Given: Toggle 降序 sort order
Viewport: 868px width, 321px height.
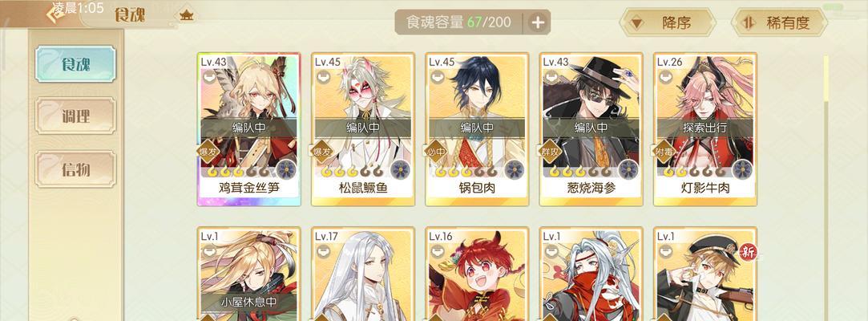Looking at the screenshot, I should (x=668, y=22).
